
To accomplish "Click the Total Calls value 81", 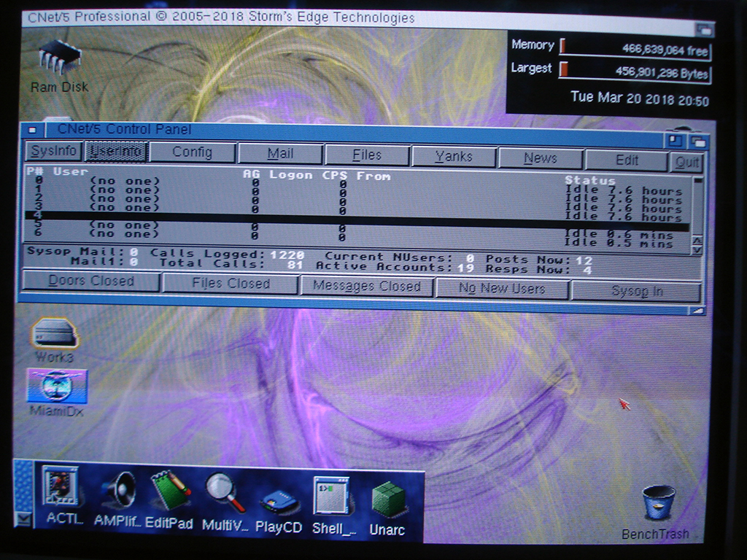I will 295,265.
